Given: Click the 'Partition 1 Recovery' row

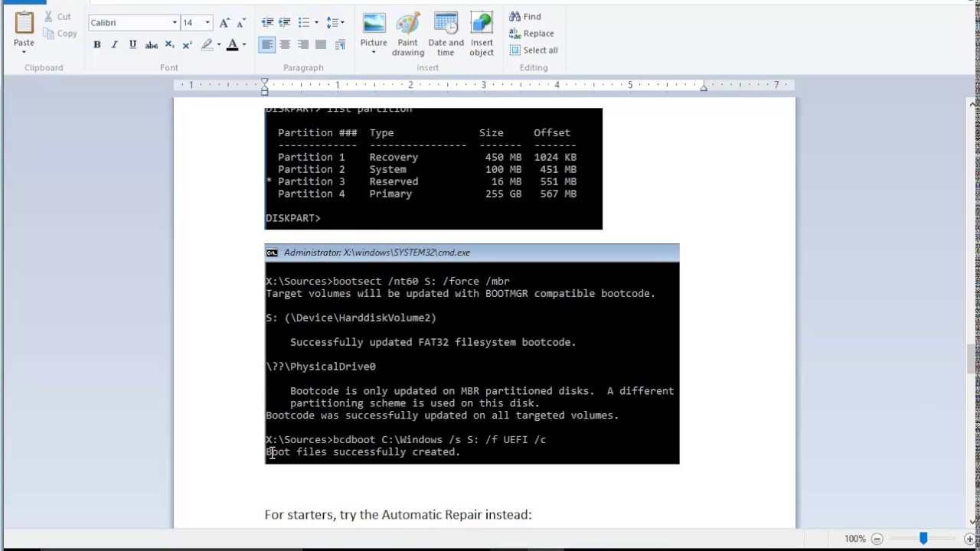Looking at the screenshot, I should (427, 157).
